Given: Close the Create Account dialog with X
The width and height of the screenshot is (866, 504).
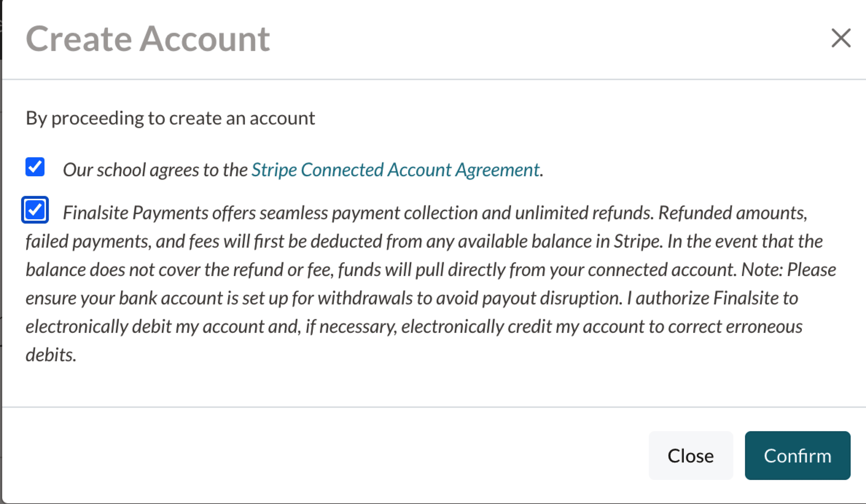Looking at the screenshot, I should point(840,38).
